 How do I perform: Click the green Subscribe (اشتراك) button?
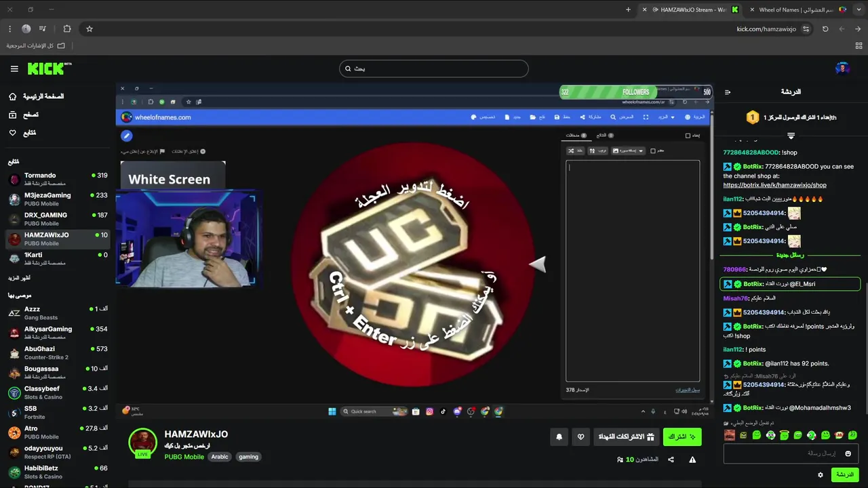click(682, 437)
